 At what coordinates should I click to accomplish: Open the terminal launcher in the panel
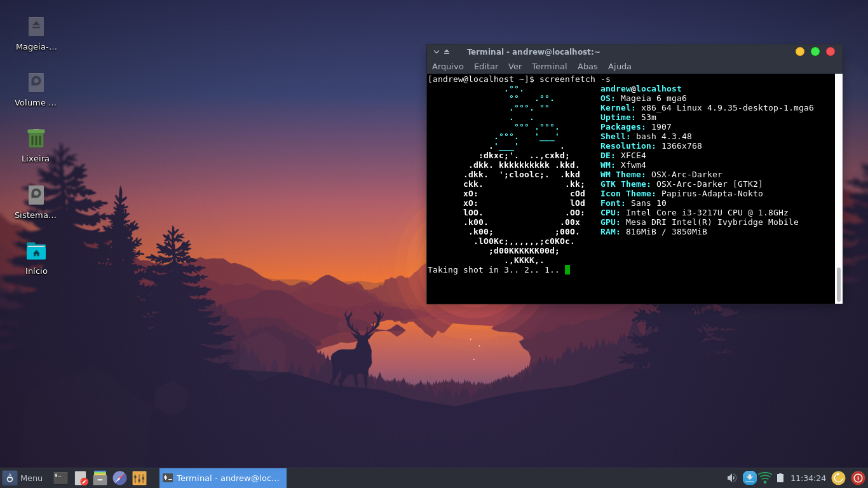click(x=61, y=478)
